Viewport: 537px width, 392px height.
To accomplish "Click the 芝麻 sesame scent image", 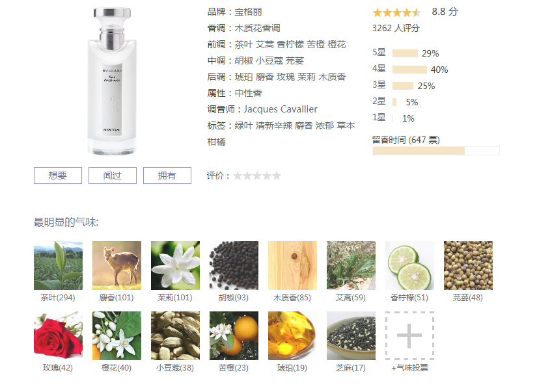I will [351, 335].
